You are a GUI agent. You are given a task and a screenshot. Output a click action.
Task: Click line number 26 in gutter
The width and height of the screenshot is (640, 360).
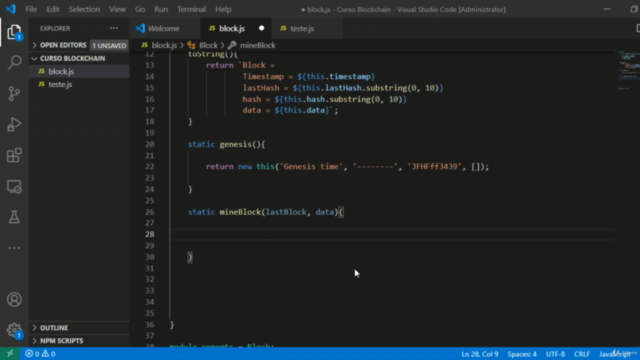pos(149,212)
